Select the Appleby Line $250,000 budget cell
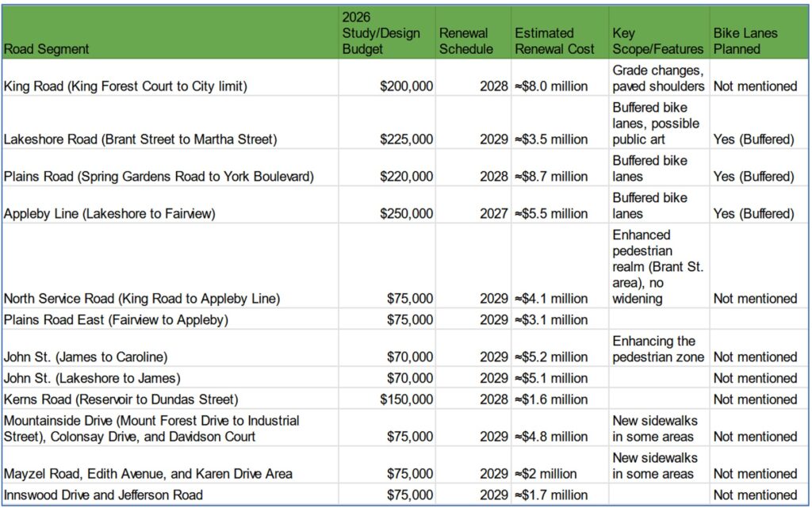812x508 pixels. coord(409,214)
